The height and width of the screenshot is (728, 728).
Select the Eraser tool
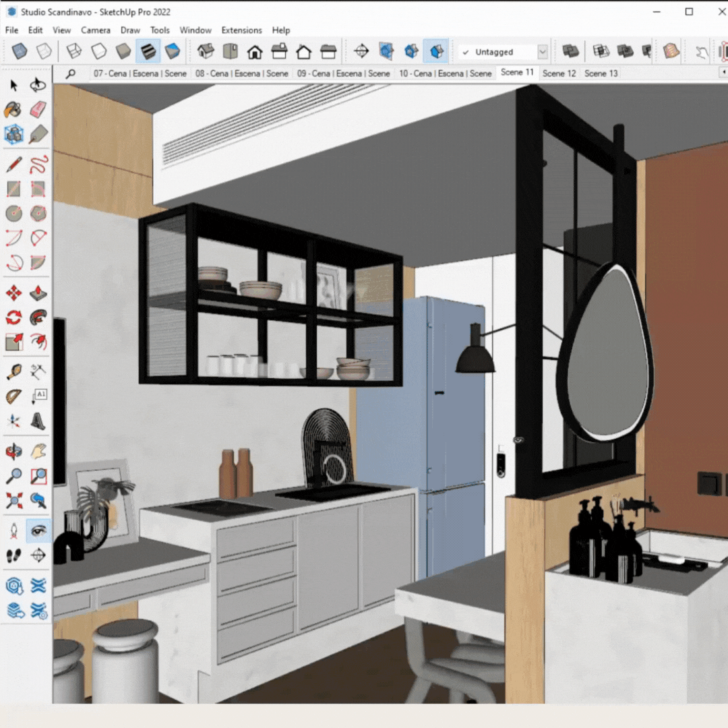point(38,110)
